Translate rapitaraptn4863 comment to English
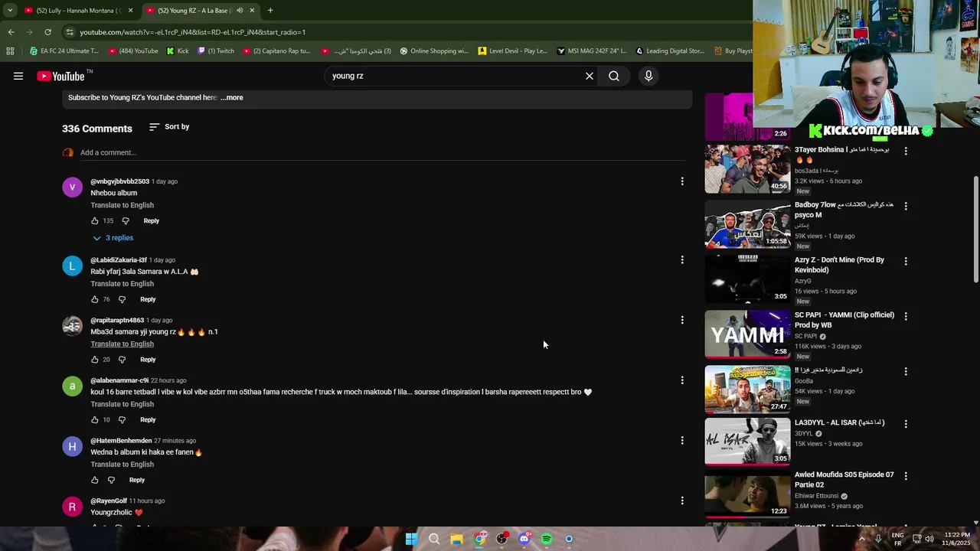Image resolution: width=980 pixels, height=551 pixels. pyautogui.click(x=122, y=344)
